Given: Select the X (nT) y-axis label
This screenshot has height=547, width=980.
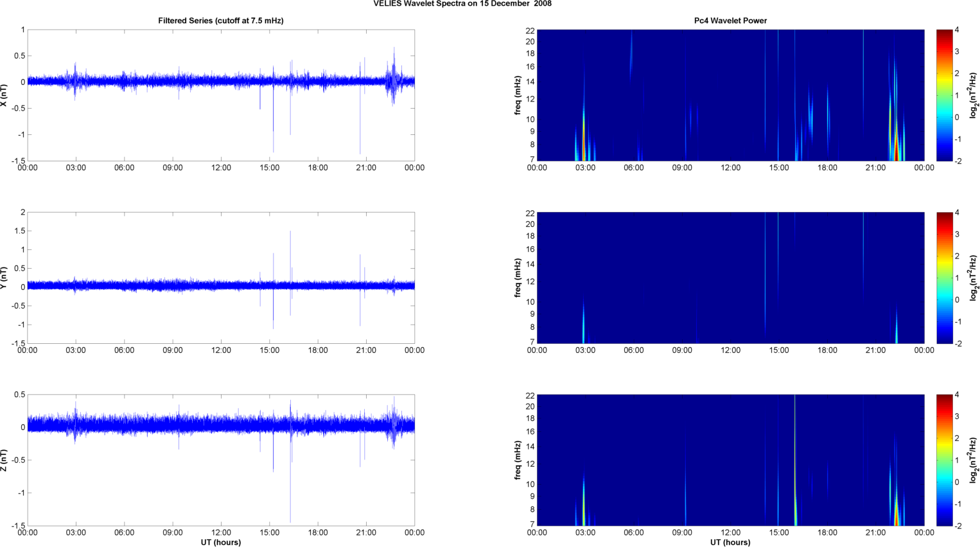Looking at the screenshot, I should [4, 95].
